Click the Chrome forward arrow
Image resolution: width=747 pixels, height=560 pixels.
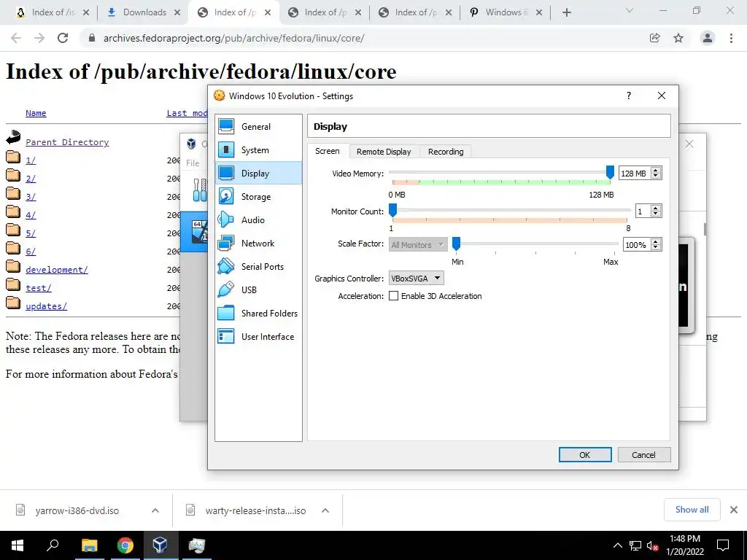[39, 38]
